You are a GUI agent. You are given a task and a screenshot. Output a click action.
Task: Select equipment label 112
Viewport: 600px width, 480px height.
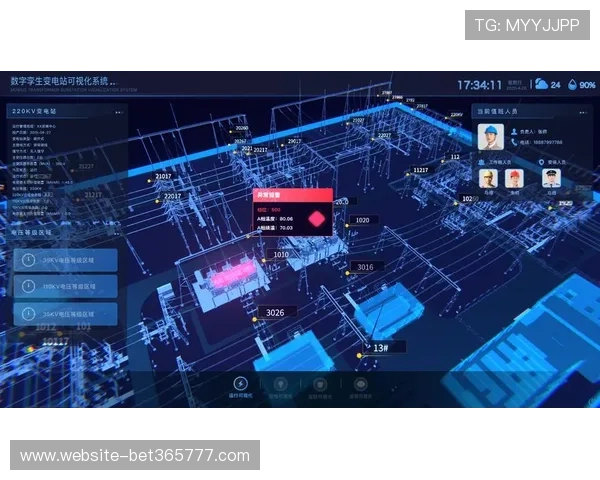coord(455,157)
